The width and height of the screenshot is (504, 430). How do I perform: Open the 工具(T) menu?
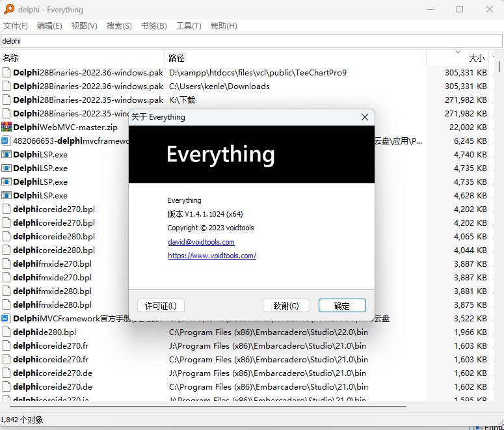189,26
